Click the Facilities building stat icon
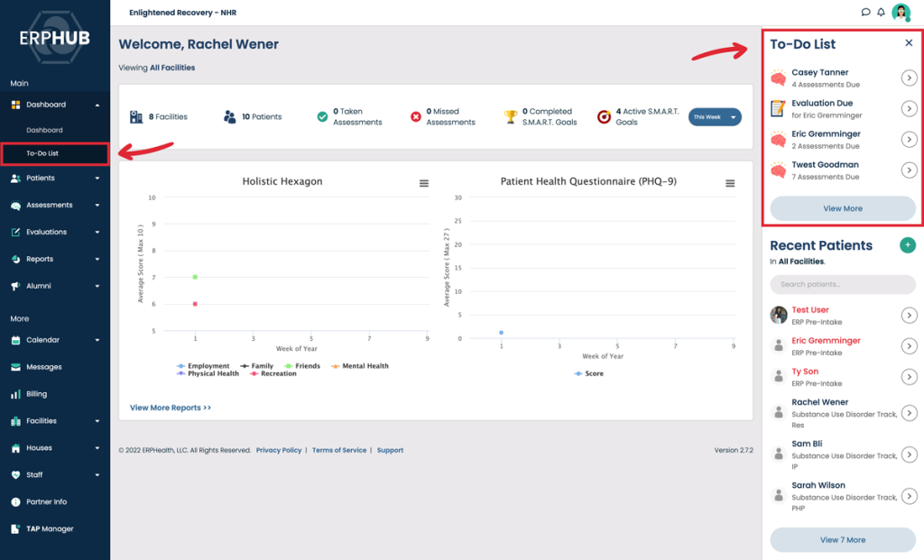The width and height of the screenshot is (924, 560). 136,116
